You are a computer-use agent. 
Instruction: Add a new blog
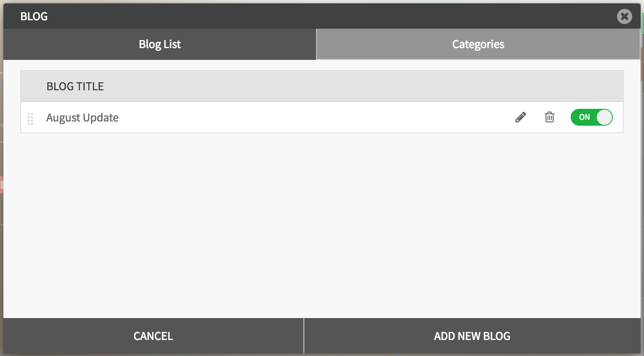472,336
